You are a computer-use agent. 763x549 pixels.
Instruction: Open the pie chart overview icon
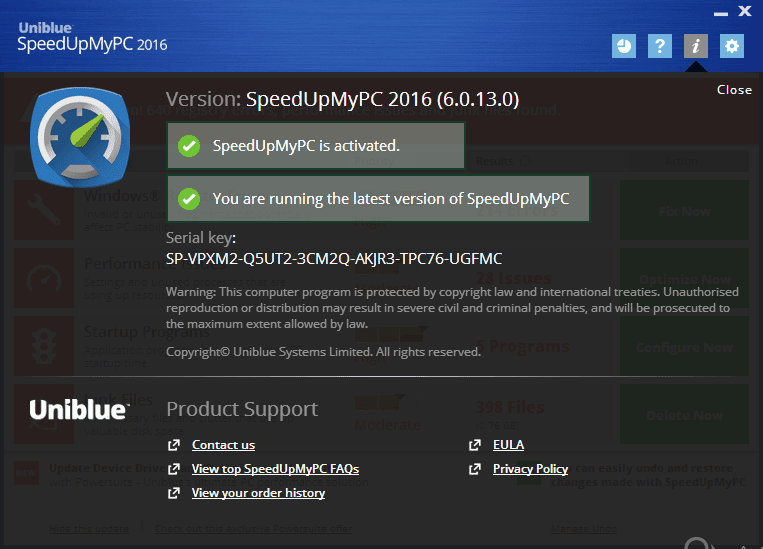pos(624,46)
